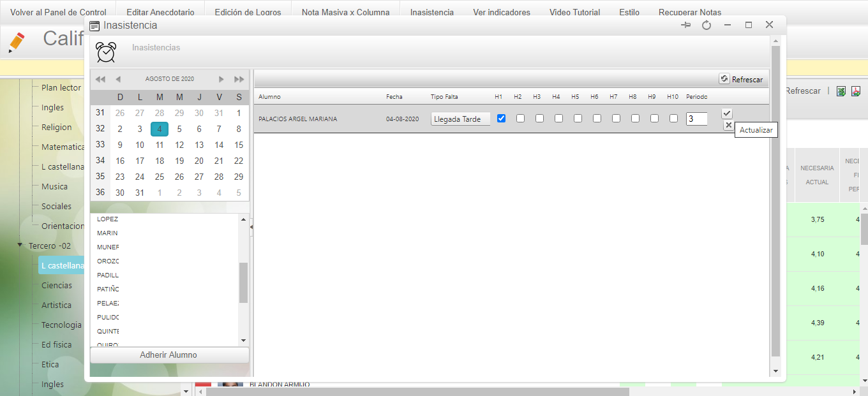
Task: Enable the H10 hour checkbox
Action: [673, 119]
